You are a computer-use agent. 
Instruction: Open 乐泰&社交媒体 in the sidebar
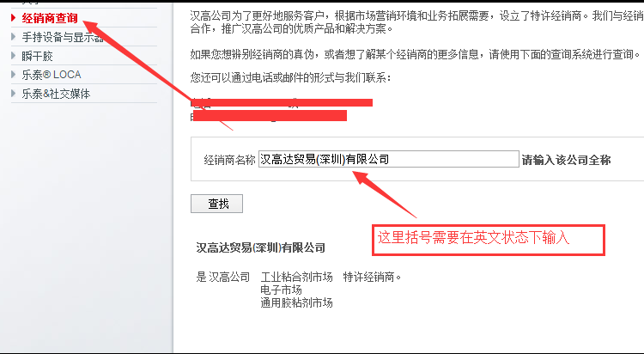pos(56,94)
